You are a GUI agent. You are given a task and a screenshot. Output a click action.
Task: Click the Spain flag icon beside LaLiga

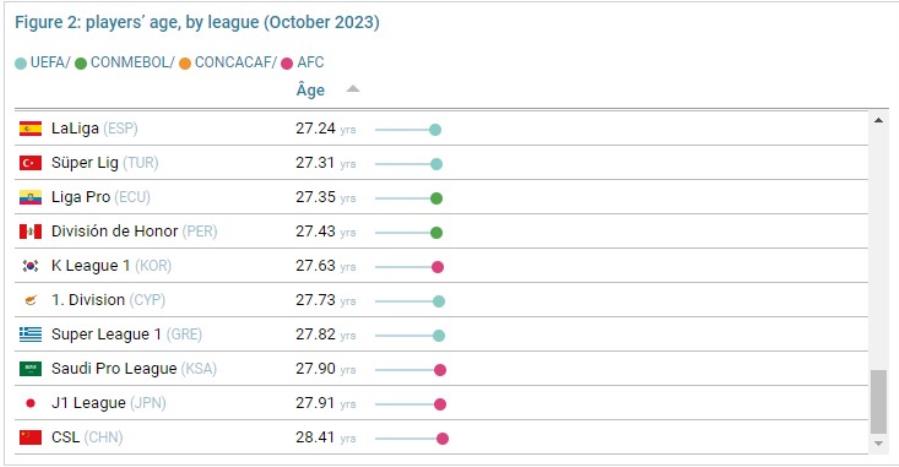(30, 128)
